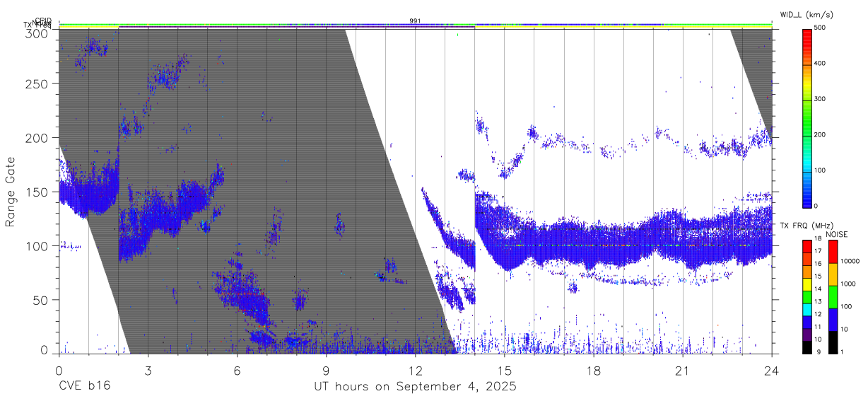Viewport: 868px width, 401px height.
Task: Click the 18 tick on UT hours axis
Action: [594, 370]
